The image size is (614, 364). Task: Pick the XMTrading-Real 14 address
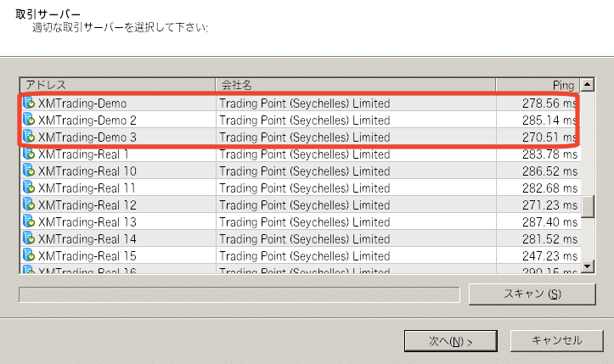point(87,239)
